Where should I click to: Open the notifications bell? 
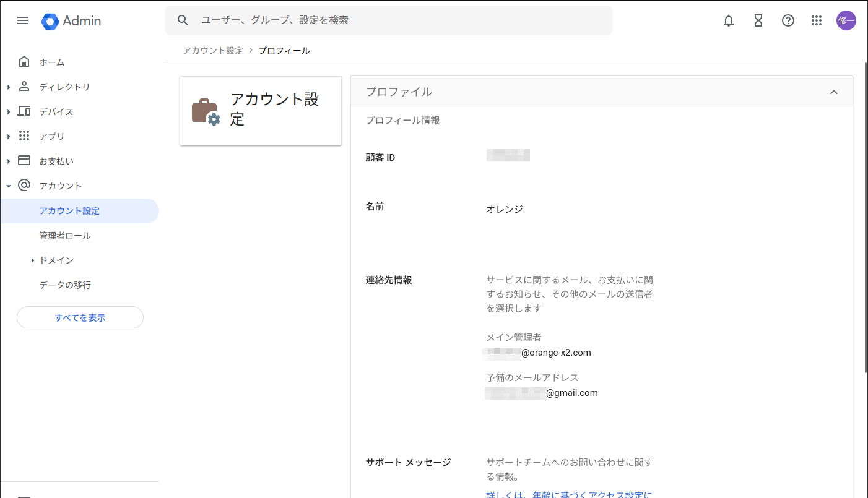pyautogui.click(x=729, y=20)
